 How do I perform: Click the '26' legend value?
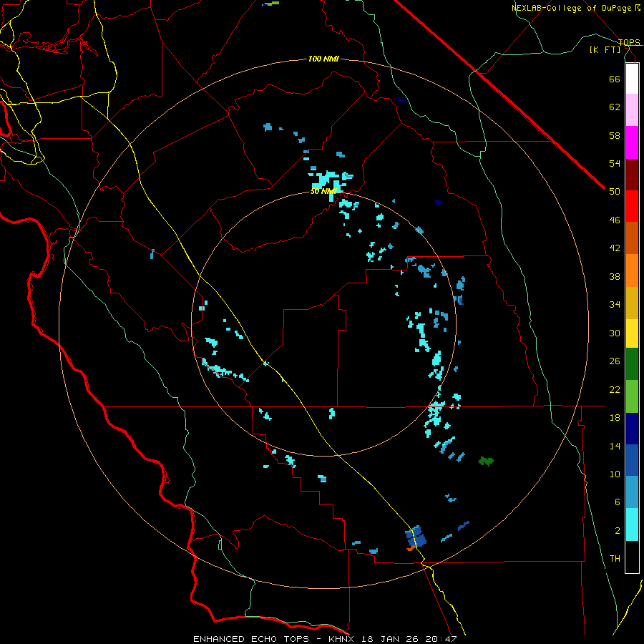[x=615, y=361]
